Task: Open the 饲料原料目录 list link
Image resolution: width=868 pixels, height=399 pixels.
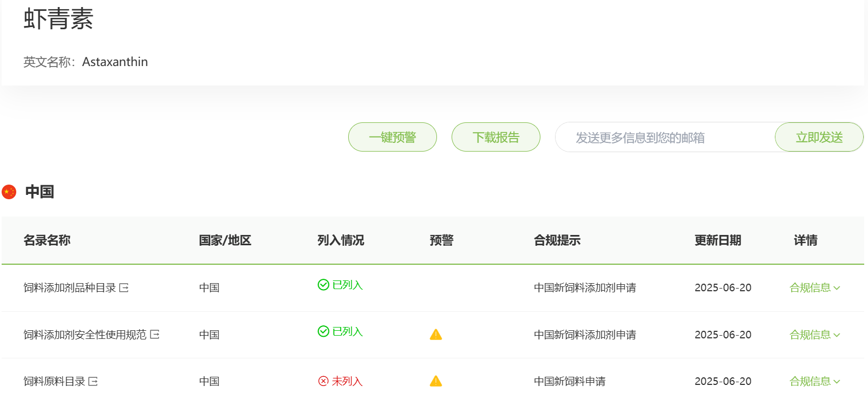Action: 54,381
